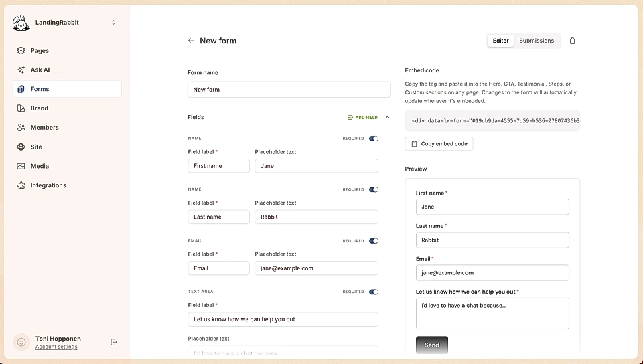
Task: Go back with the left arrow
Action: pos(191,41)
